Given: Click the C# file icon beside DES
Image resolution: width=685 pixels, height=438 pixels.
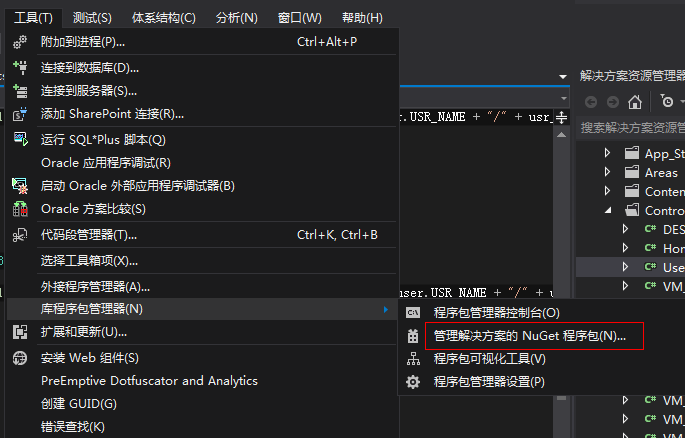Looking at the screenshot, I should [x=650, y=229].
